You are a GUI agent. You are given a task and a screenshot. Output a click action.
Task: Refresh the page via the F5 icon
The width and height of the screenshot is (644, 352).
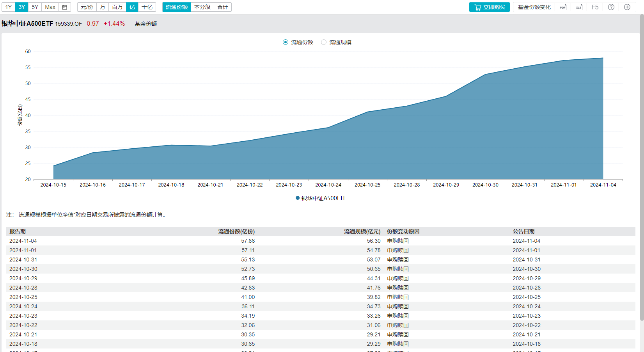(x=595, y=7)
